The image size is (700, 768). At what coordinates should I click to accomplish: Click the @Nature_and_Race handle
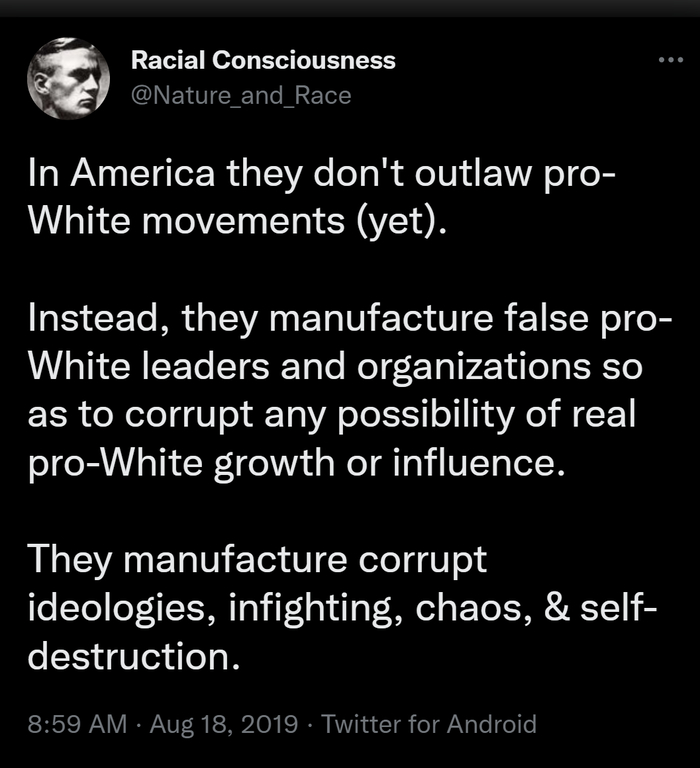click(241, 94)
